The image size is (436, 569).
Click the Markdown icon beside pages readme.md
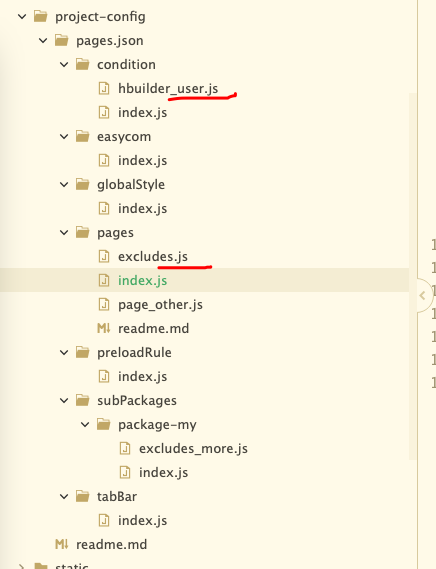pyautogui.click(x=103, y=328)
